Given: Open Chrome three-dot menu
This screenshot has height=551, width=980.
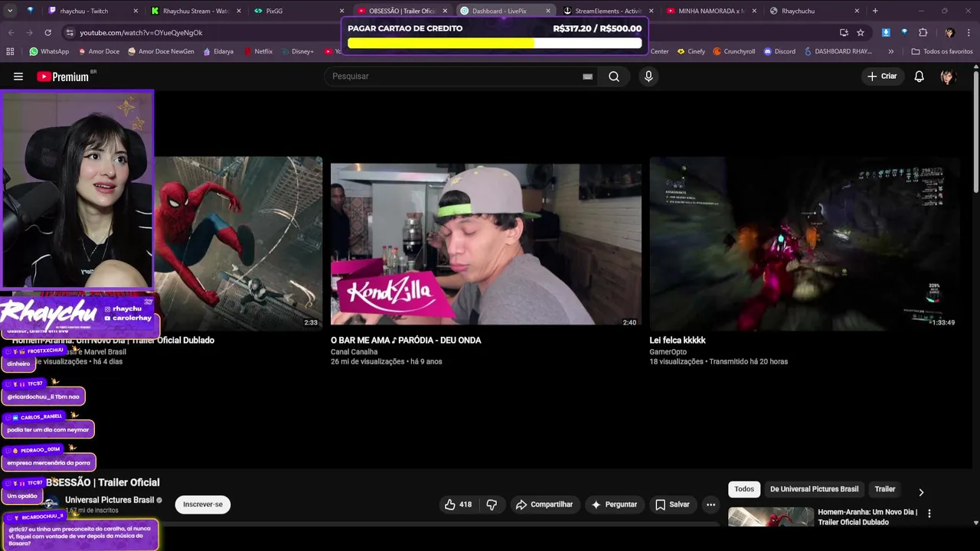Looking at the screenshot, I should [x=969, y=33].
